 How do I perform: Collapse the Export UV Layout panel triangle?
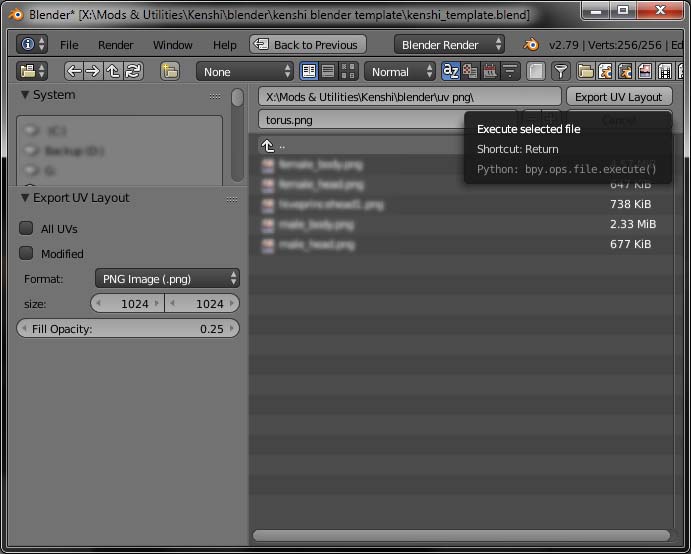point(25,198)
